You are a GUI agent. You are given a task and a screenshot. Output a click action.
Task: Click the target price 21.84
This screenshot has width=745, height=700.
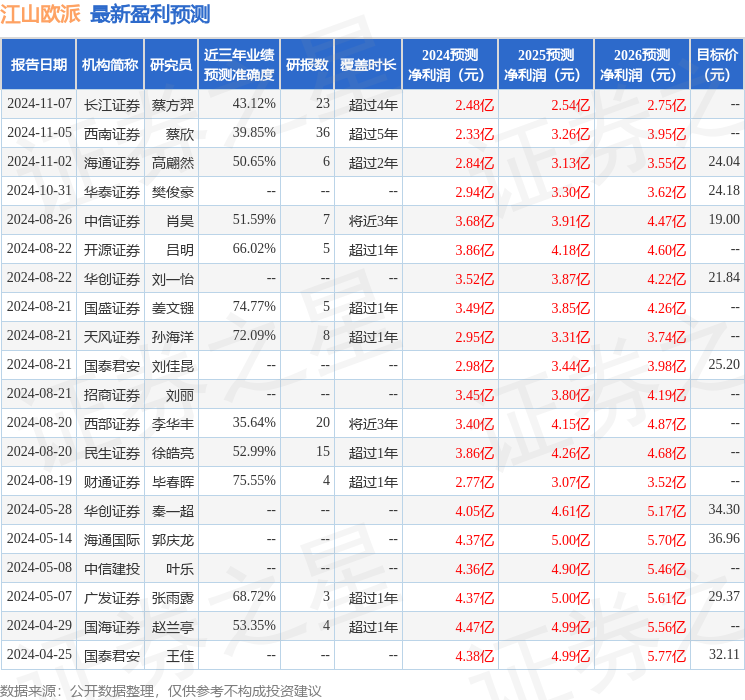point(724,278)
